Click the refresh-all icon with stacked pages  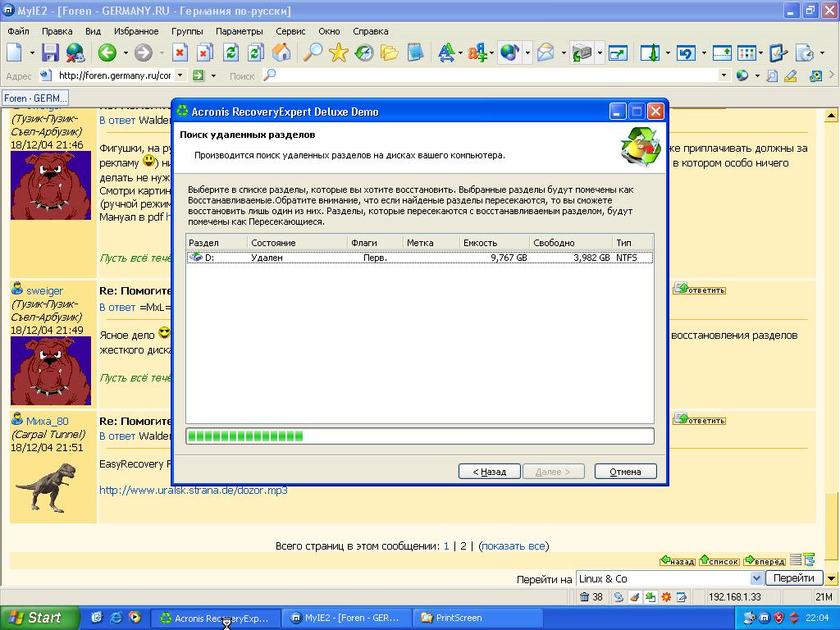tap(256, 52)
